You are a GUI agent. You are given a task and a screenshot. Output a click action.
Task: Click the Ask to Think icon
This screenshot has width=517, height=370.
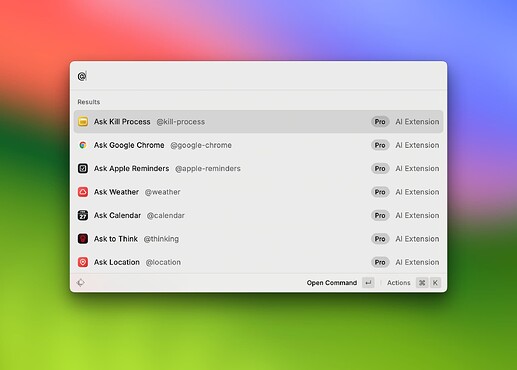(x=83, y=239)
